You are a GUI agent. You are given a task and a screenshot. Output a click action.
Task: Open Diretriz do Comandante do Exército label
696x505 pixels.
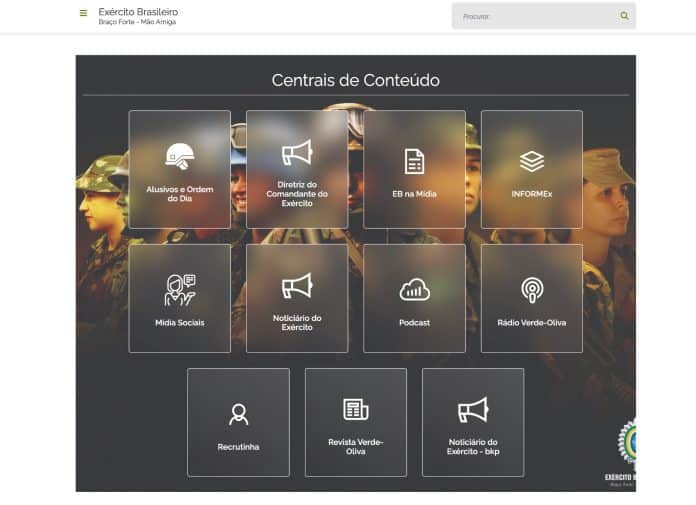[x=297, y=194]
